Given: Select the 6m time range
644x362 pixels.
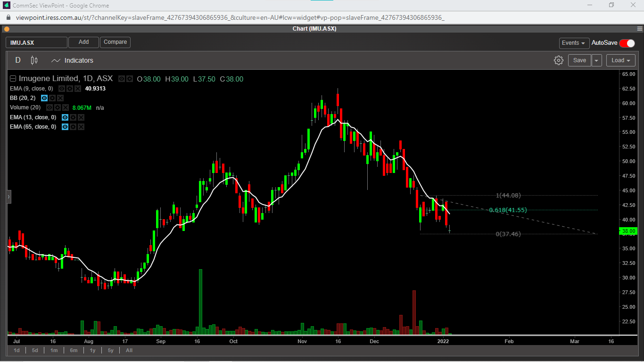Looking at the screenshot, I should (x=74, y=350).
